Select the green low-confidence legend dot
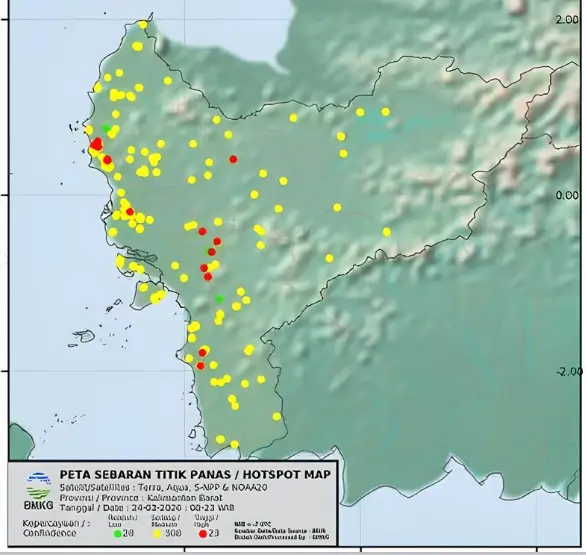Image resolution: width=586 pixels, height=555 pixels. (117, 534)
